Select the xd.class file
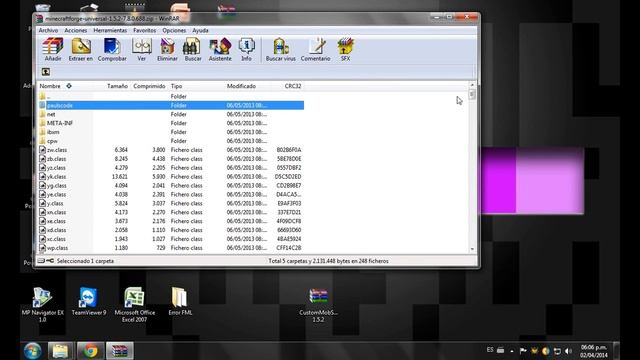 click(x=171, y=230)
